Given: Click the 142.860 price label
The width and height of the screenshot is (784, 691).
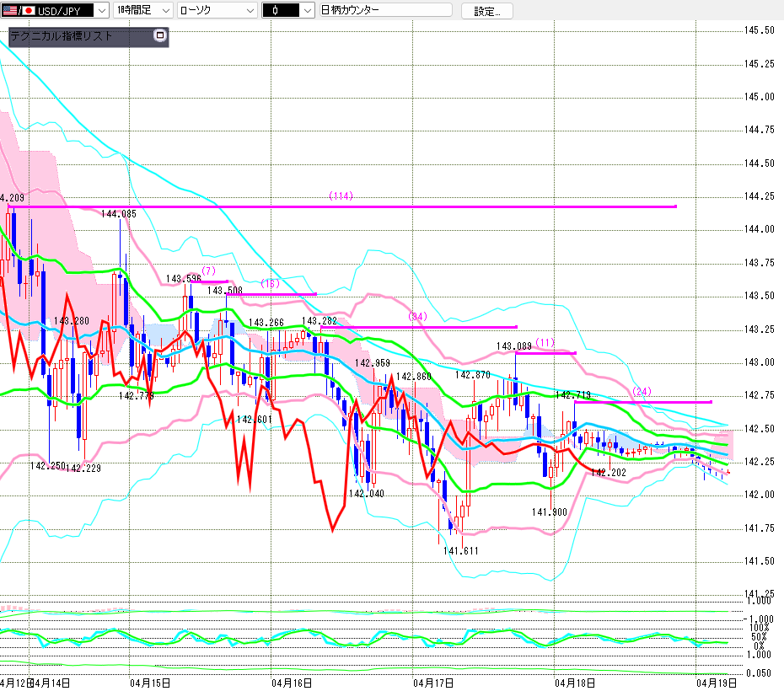Looking at the screenshot, I should (x=414, y=377).
